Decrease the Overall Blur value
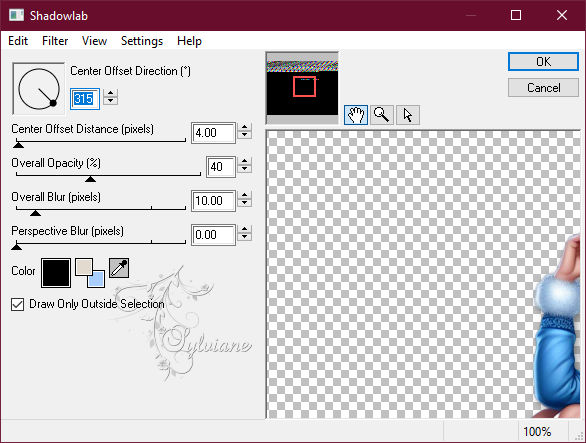 (x=244, y=203)
